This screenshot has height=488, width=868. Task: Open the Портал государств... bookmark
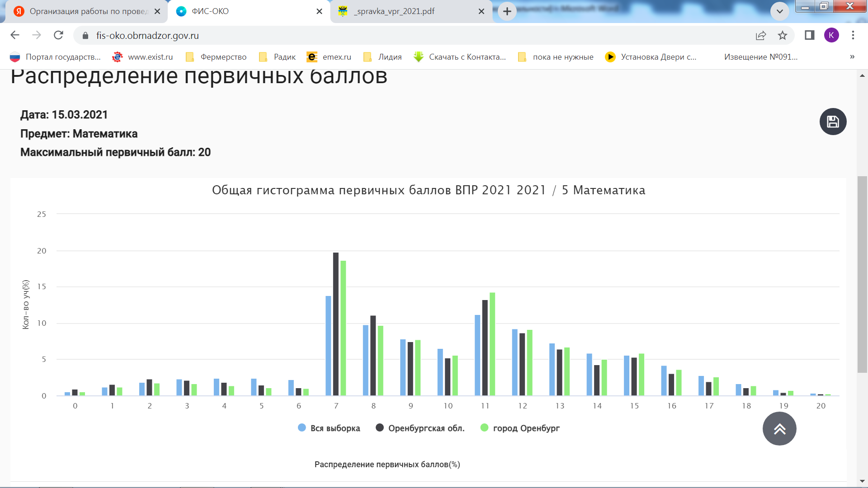pyautogui.click(x=55, y=57)
